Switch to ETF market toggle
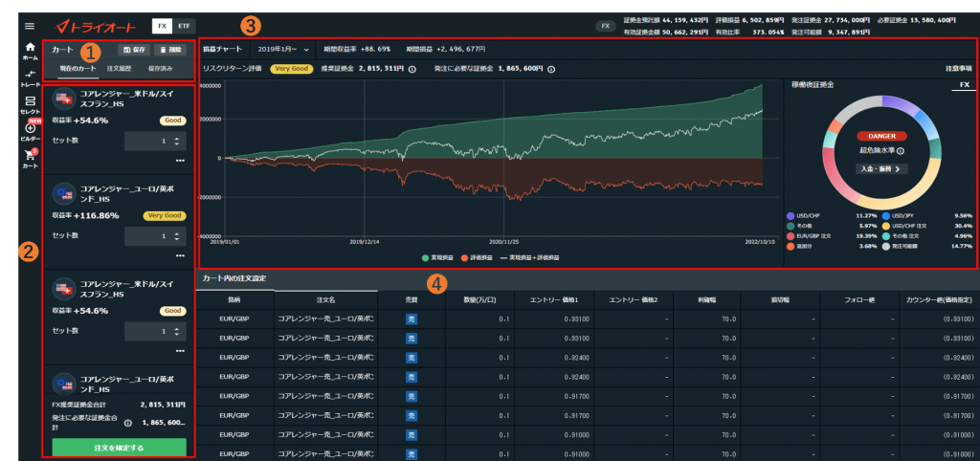This screenshot has height=461, width=980. tap(183, 26)
